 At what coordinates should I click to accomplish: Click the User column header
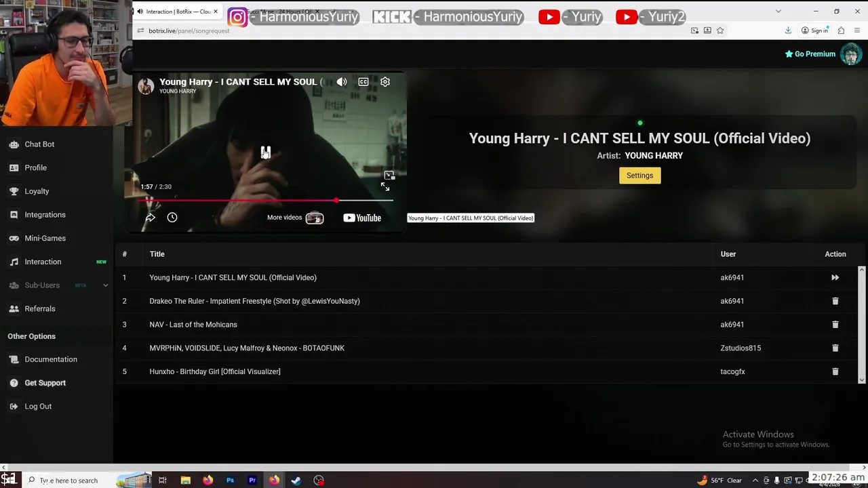[x=728, y=254]
